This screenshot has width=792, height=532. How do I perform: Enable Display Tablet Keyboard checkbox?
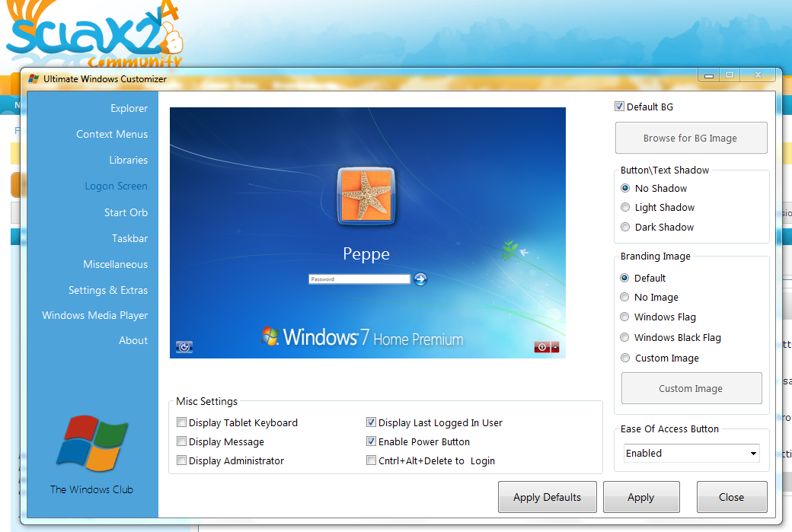point(182,422)
